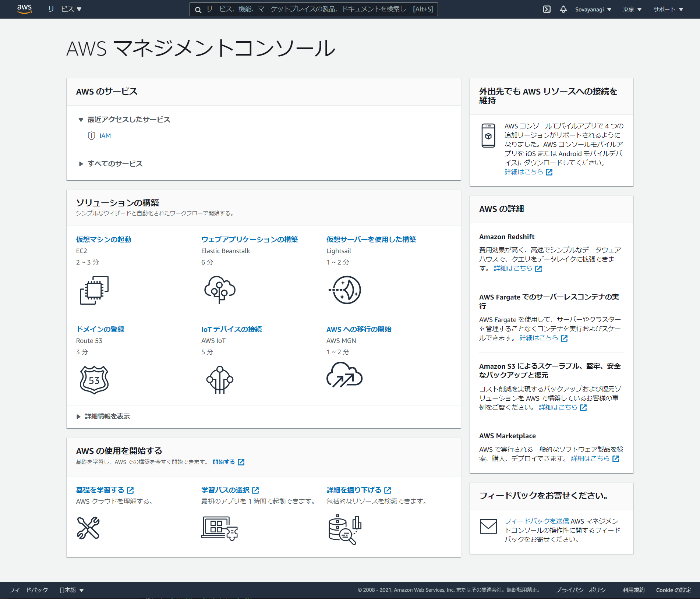Click the AWS logo to go home

[24, 9]
